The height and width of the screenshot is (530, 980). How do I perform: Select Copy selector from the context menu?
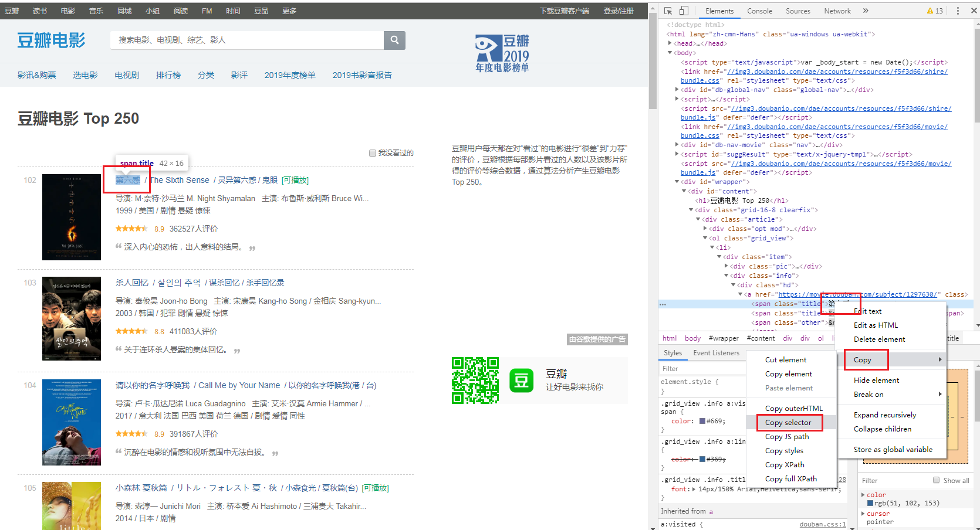[789, 422]
